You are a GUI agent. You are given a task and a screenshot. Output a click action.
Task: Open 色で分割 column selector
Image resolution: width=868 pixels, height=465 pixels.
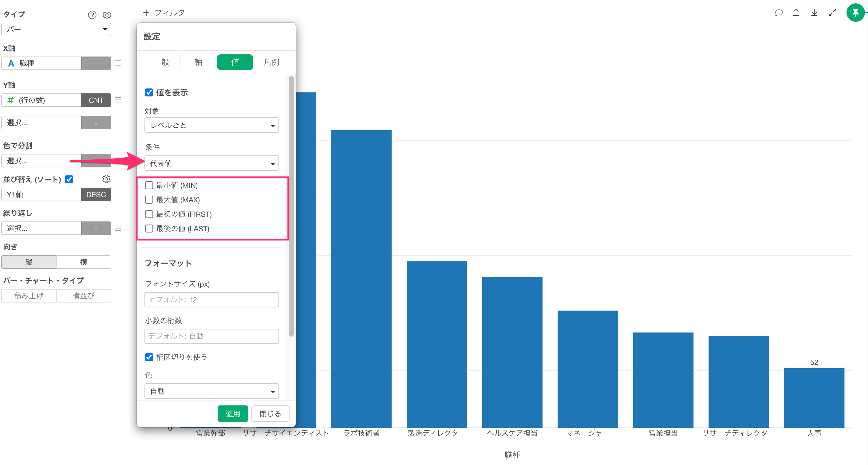point(41,161)
